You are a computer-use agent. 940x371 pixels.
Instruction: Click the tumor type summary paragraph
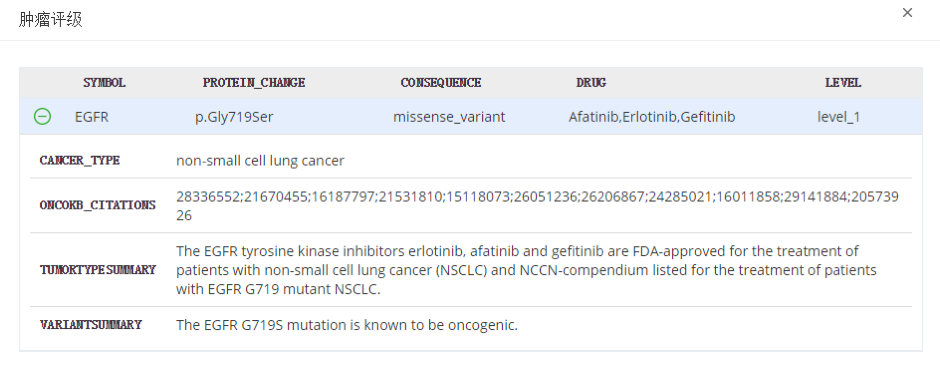(x=526, y=270)
